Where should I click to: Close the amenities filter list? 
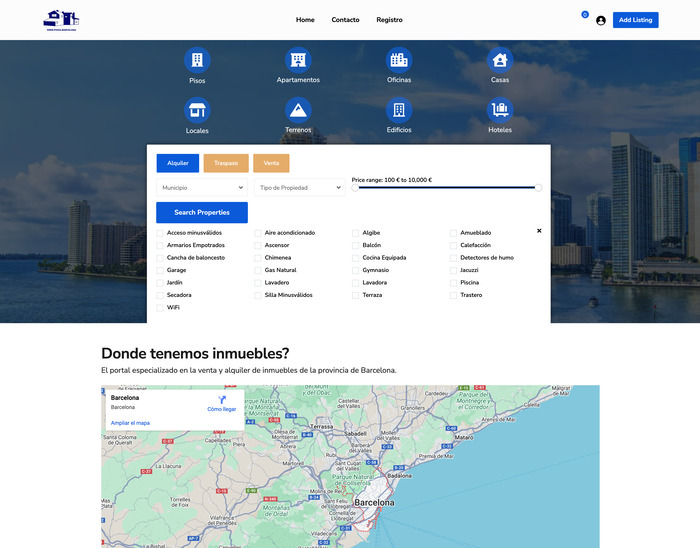(539, 231)
